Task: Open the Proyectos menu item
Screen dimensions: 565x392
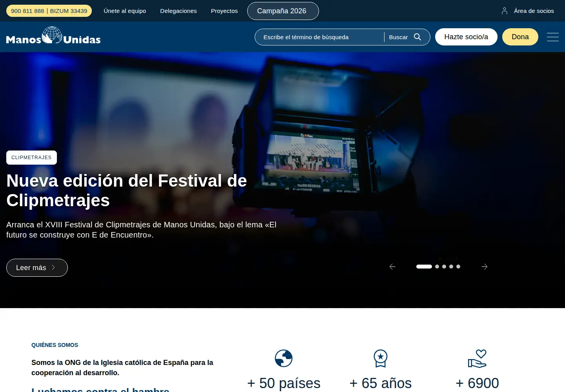Action: click(x=224, y=11)
